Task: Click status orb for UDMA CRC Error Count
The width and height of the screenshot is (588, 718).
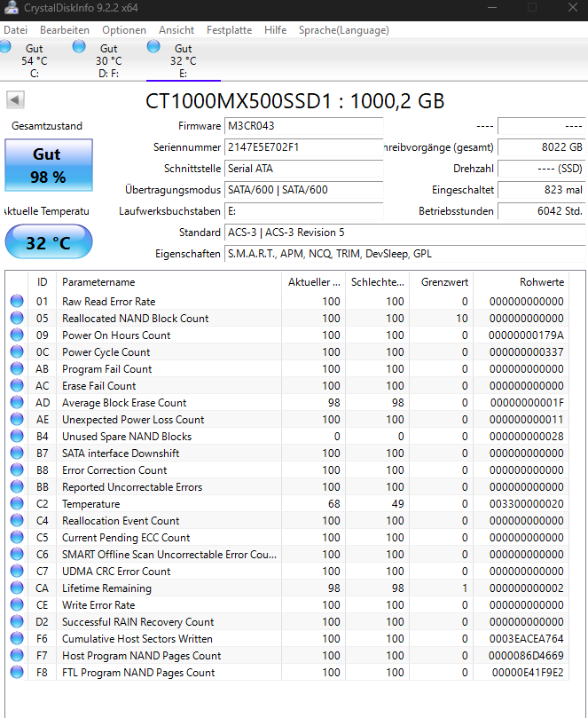Action: pyautogui.click(x=17, y=571)
